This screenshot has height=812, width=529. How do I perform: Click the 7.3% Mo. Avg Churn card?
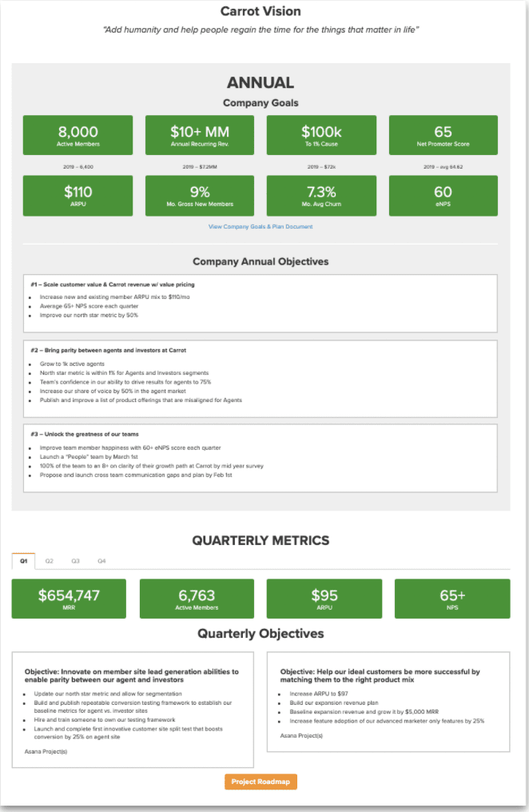click(x=321, y=196)
